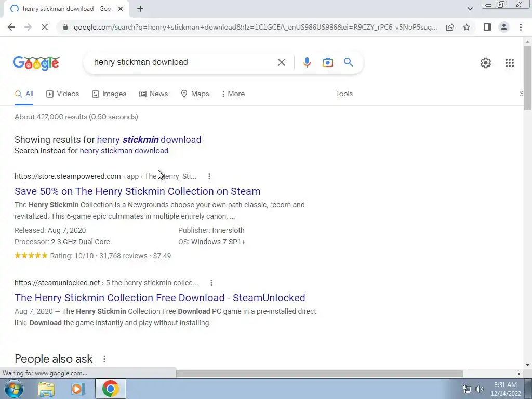Open People also ask options menu
This screenshot has height=399, width=532.
[x=104, y=359]
